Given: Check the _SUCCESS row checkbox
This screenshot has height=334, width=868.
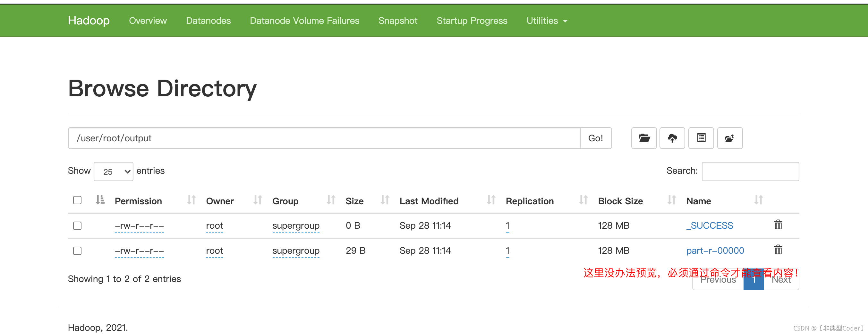Looking at the screenshot, I should tap(77, 226).
